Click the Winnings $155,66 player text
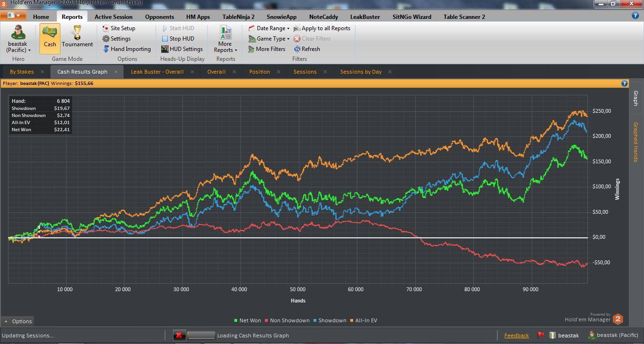Screen dimensions: 644x344 tap(72, 83)
